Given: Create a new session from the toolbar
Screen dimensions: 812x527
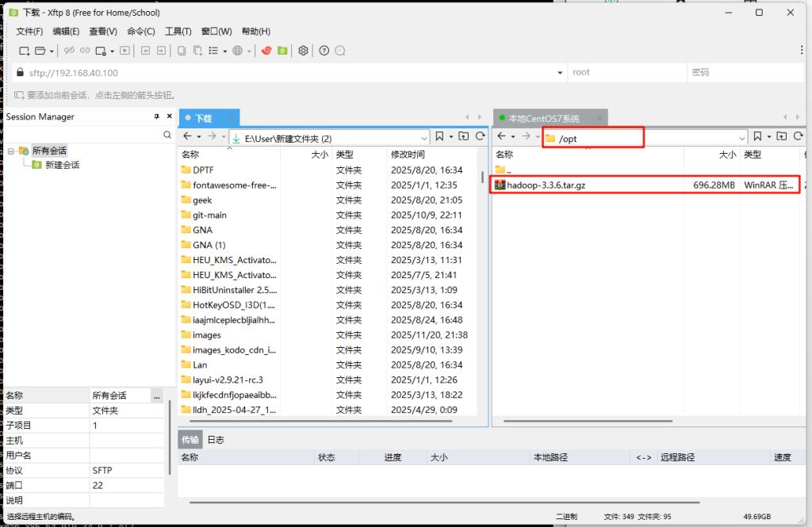Looking at the screenshot, I should tap(25, 51).
